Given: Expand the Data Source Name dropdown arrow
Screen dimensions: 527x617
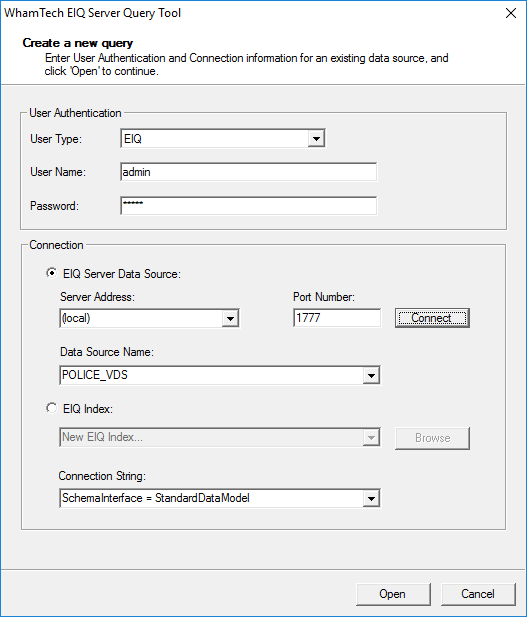Looking at the screenshot, I should [x=371, y=375].
